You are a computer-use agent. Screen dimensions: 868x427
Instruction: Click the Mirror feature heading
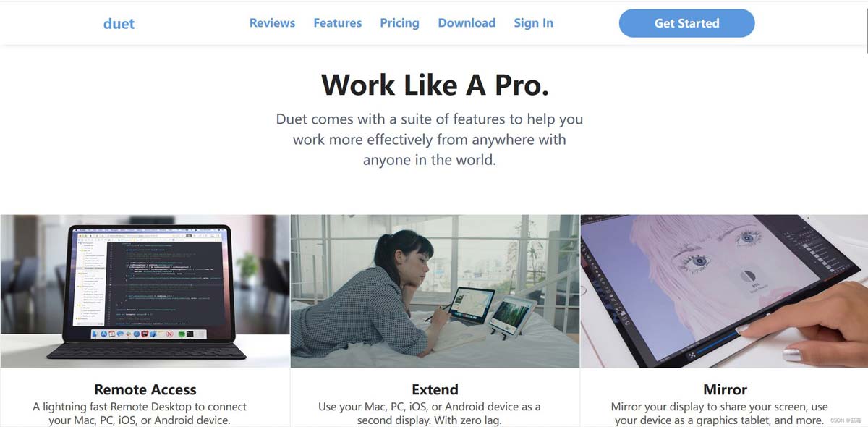click(x=725, y=389)
